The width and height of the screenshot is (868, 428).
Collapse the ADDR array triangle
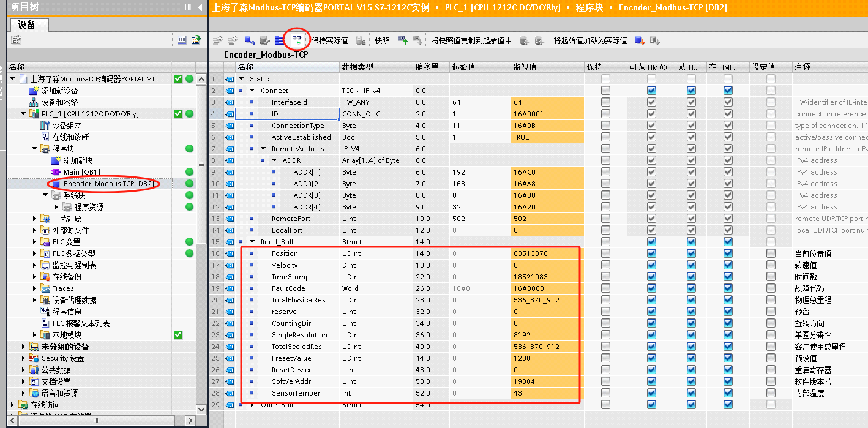pos(274,160)
